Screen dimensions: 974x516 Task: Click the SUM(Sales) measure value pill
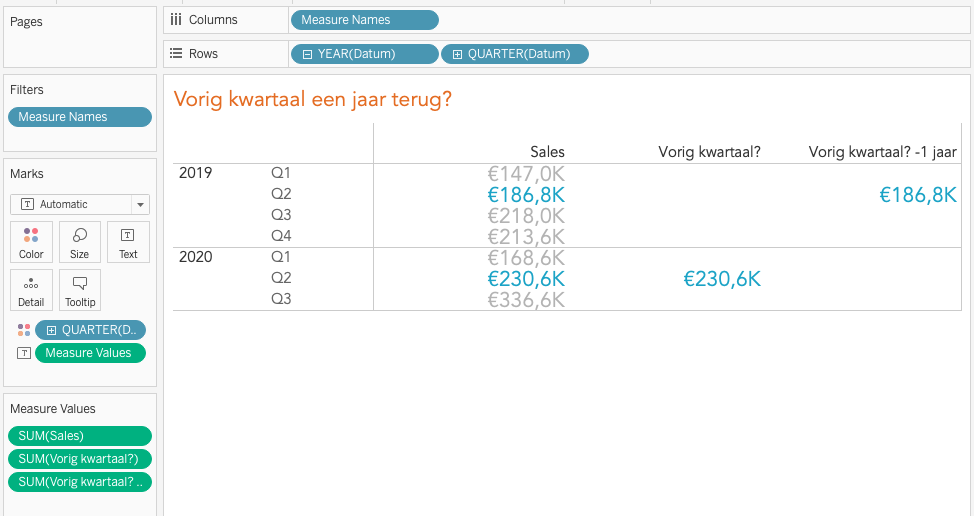click(80, 435)
